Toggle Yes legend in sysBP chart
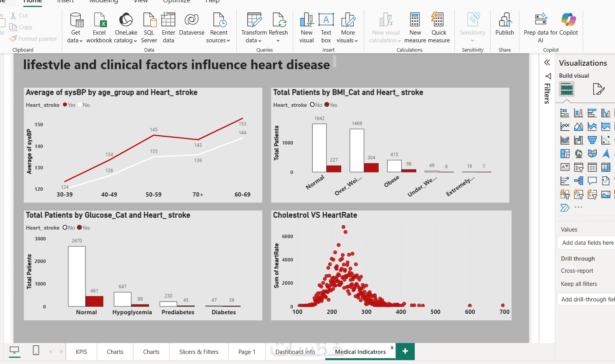The width and height of the screenshot is (615, 364). point(69,105)
